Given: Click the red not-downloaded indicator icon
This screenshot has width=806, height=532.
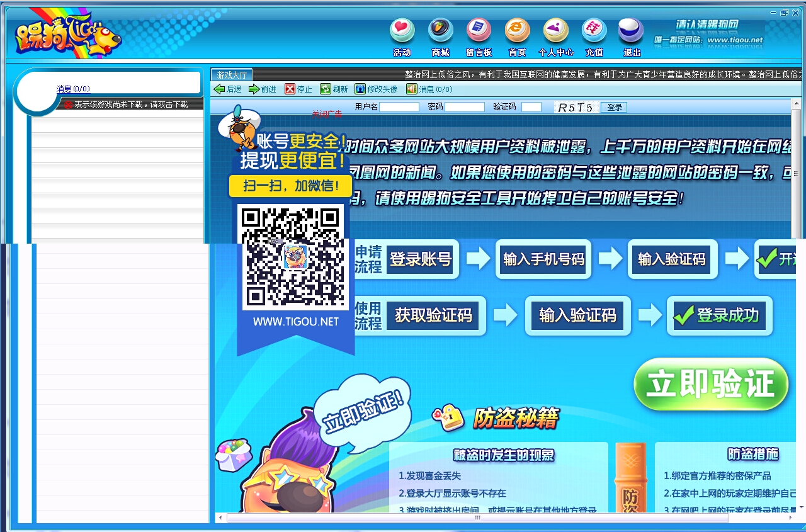Looking at the screenshot, I should [68, 105].
